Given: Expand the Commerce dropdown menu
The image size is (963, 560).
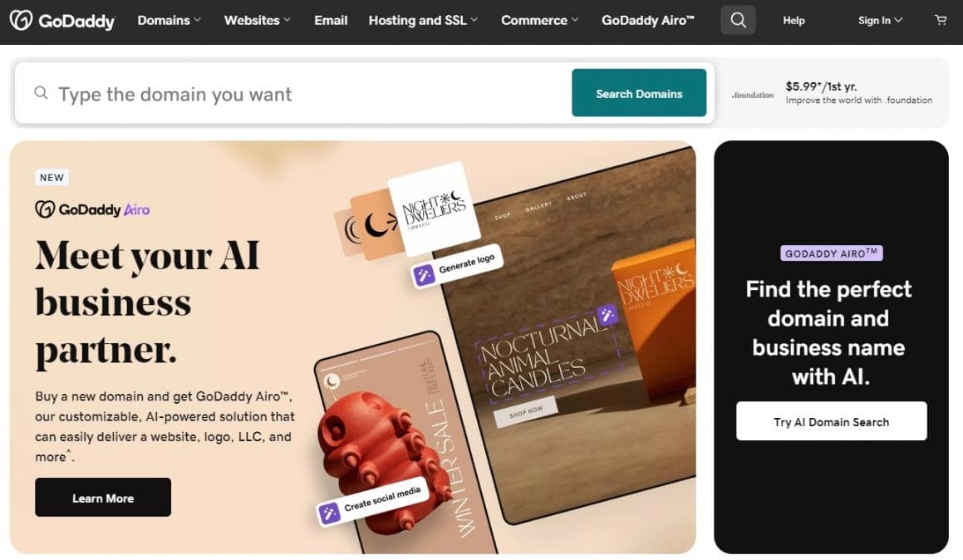Looking at the screenshot, I should tap(540, 20).
